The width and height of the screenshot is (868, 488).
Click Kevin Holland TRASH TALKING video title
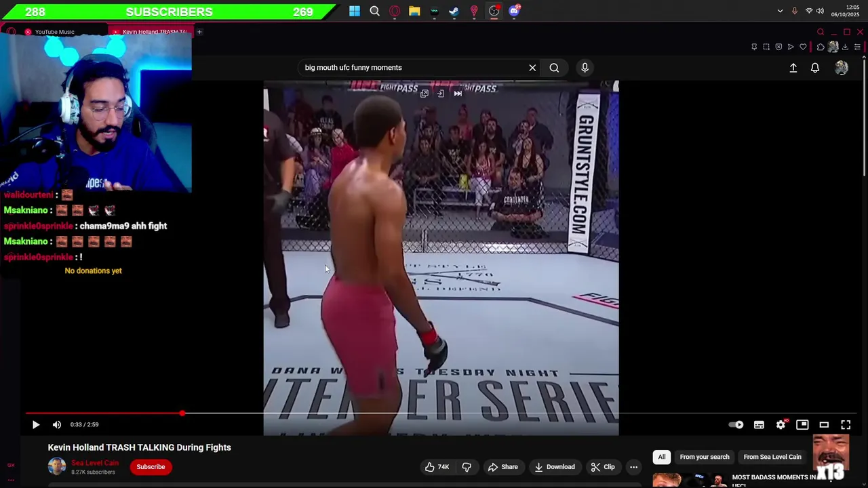click(140, 447)
